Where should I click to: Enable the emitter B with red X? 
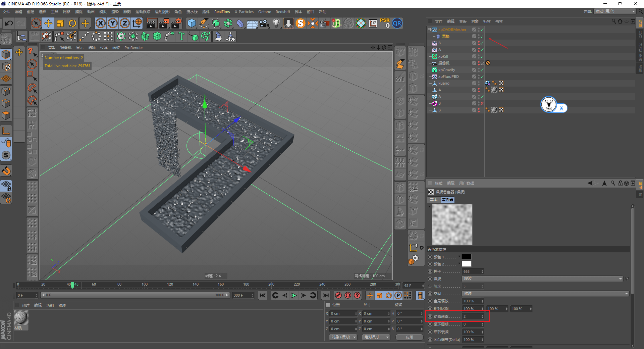click(x=482, y=103)
